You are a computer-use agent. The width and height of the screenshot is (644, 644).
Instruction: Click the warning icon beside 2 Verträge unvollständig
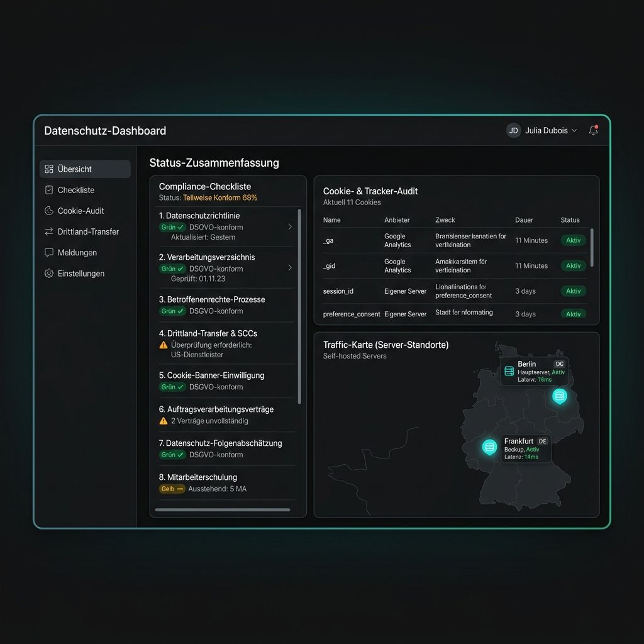[164, 421]
